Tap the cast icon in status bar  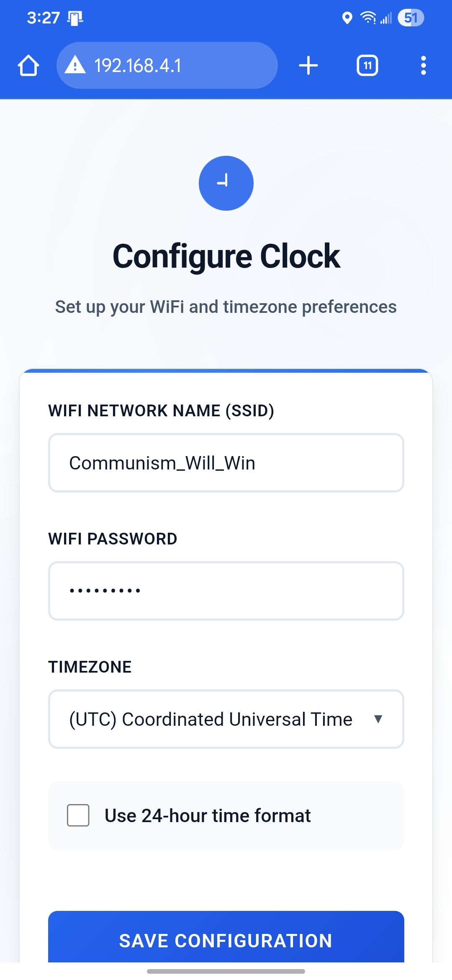(75, 18)
